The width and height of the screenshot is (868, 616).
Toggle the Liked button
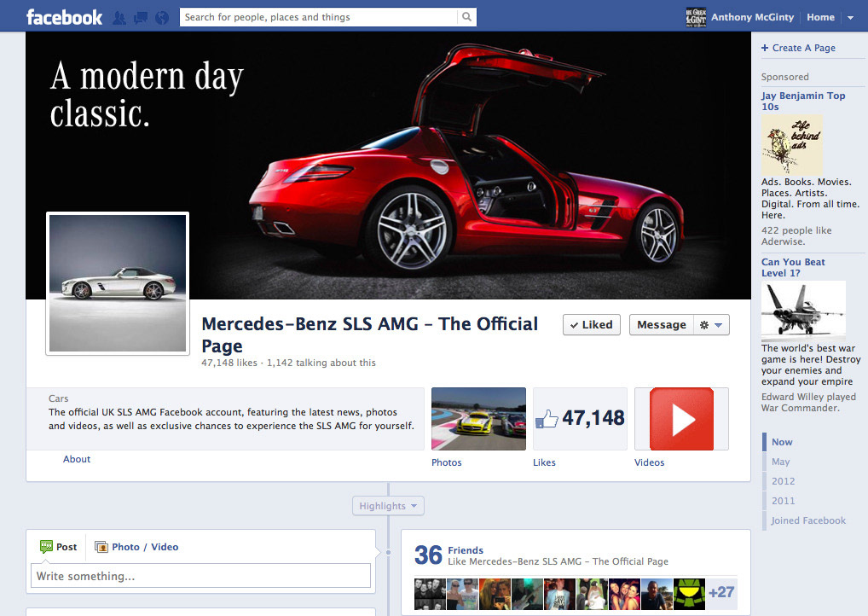click(591, 324)
